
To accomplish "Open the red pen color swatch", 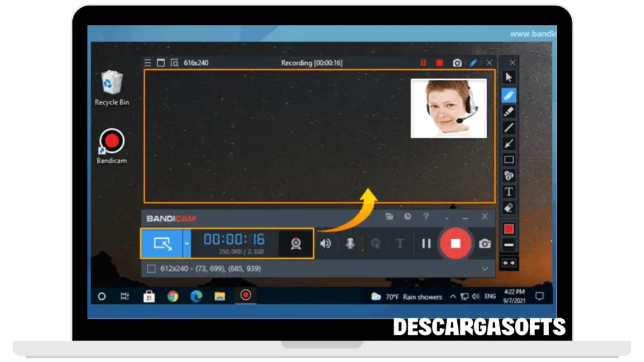I will click(509, 229).
